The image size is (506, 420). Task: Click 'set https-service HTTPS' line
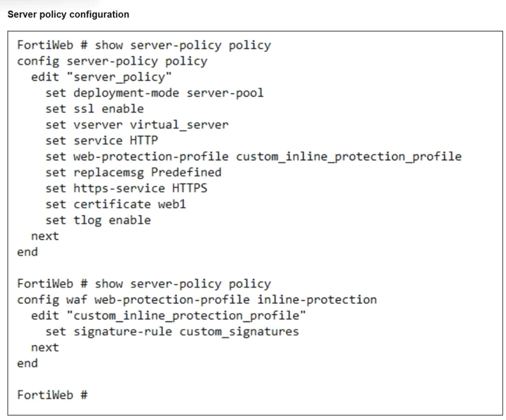pos(126,188)
